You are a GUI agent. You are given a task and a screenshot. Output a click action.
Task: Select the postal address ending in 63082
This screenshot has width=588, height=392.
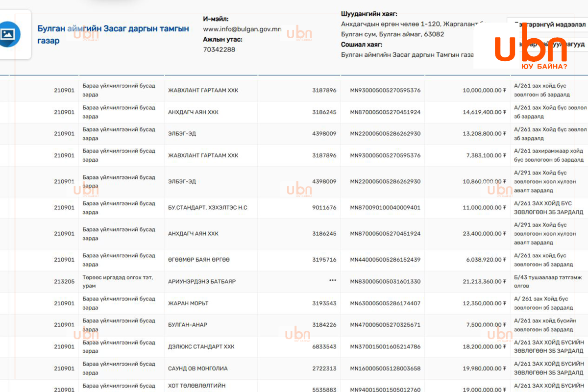tap(413, 29)
